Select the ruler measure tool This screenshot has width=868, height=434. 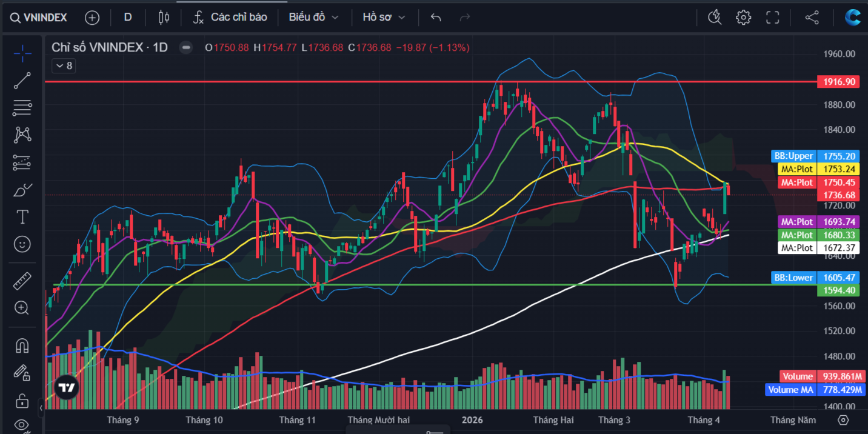22,281
